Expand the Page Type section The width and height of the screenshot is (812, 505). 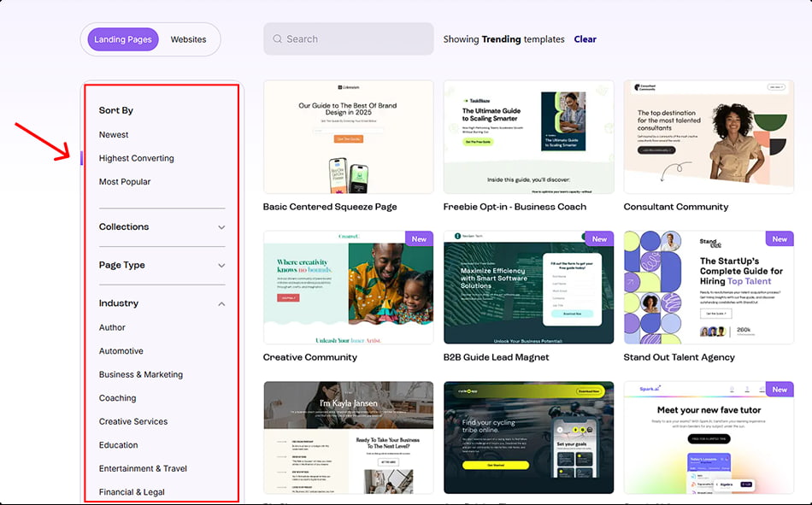162,265
